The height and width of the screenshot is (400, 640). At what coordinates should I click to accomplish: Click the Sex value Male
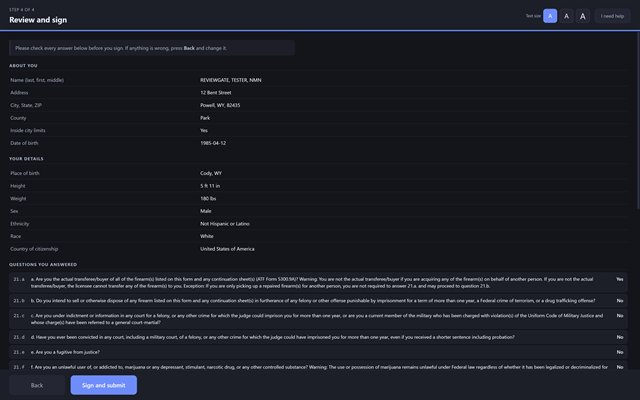click(x=205, y=211)
